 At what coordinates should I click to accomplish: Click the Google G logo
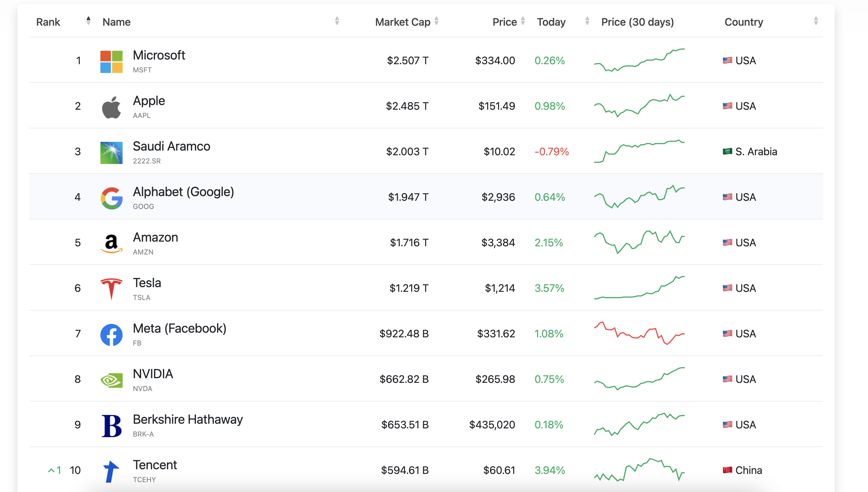(x=111, y=198)
